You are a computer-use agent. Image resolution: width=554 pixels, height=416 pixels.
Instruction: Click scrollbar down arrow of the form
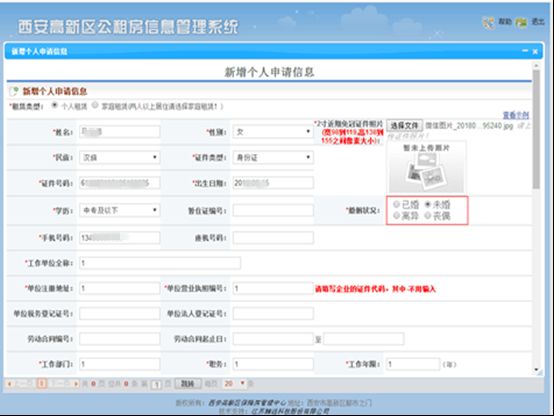536,370
